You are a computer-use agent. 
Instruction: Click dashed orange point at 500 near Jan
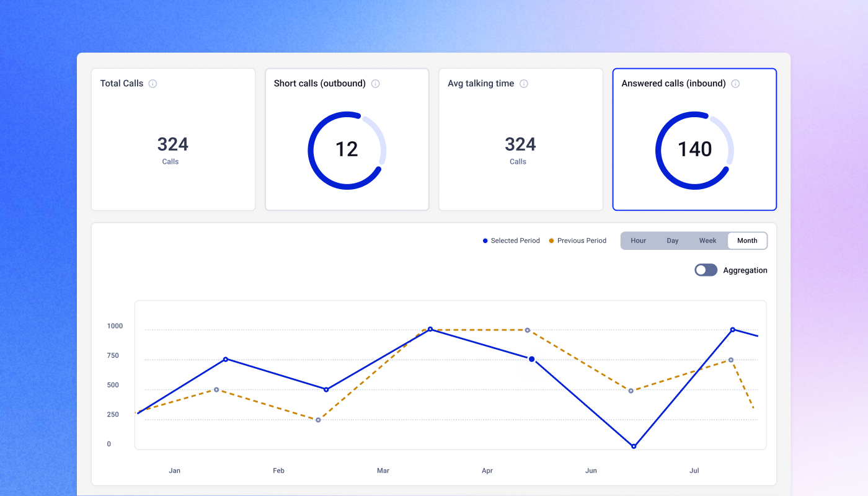[216, 390]
